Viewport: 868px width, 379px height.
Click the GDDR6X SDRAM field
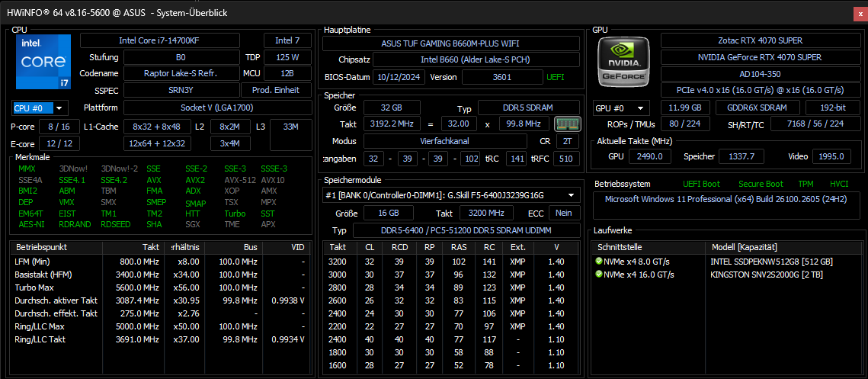pos(757,108)
